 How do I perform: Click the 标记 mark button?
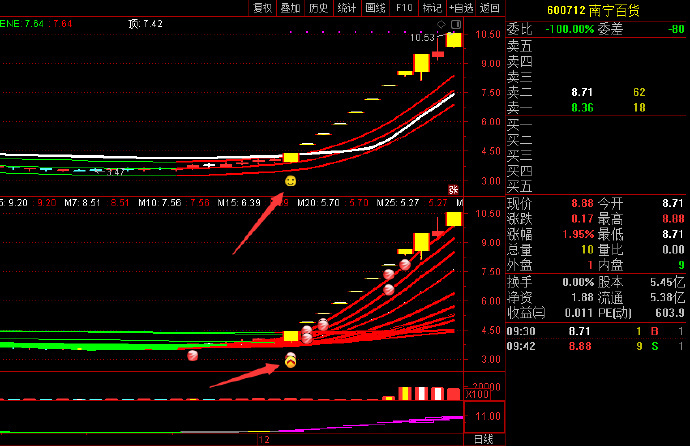[x=432, y=8]
